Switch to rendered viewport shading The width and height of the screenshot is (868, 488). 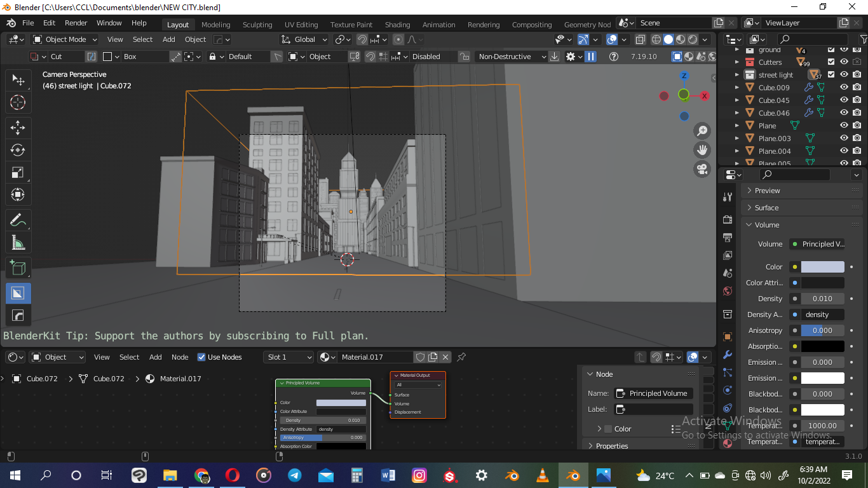point(693,39)
